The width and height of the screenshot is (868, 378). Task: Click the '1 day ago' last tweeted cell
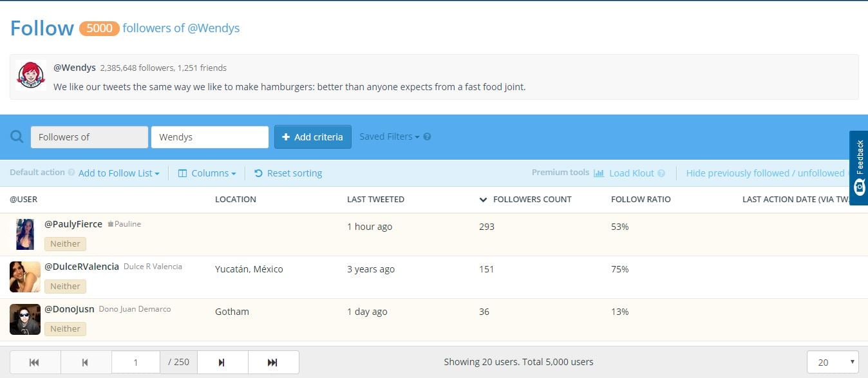point(367,312)
